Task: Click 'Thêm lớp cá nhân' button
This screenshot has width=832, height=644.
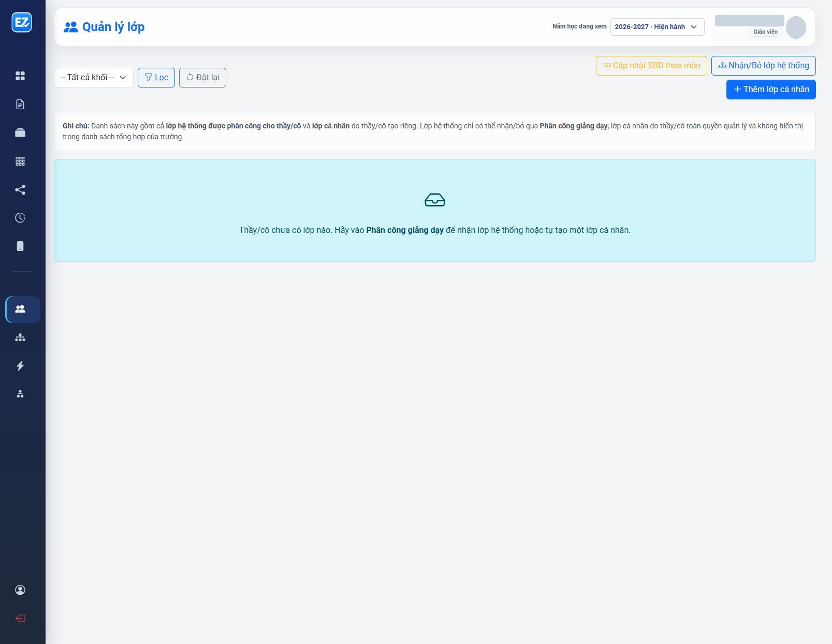Action: coord(771,90)
